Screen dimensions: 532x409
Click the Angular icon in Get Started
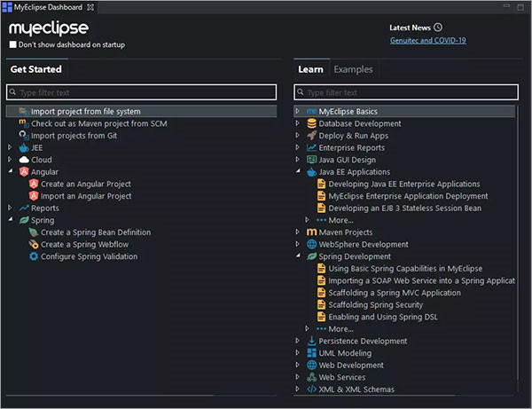point(23,172)
